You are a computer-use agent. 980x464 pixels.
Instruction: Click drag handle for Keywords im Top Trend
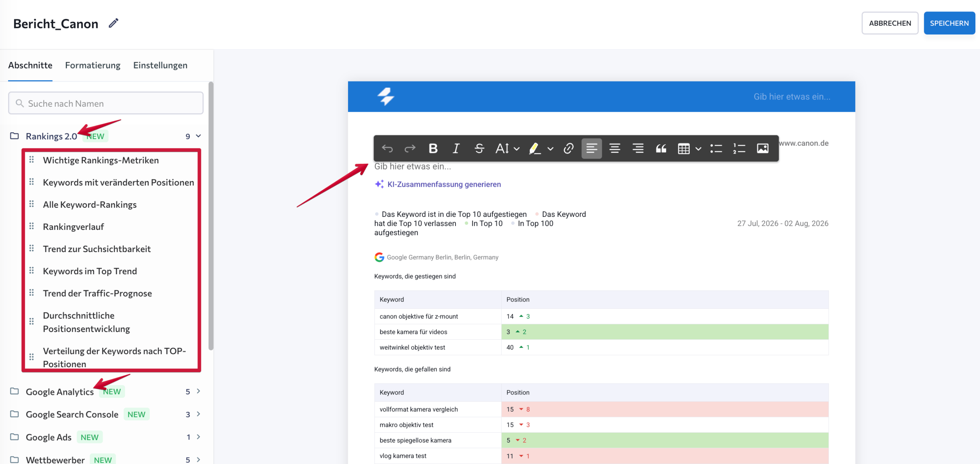32,270
